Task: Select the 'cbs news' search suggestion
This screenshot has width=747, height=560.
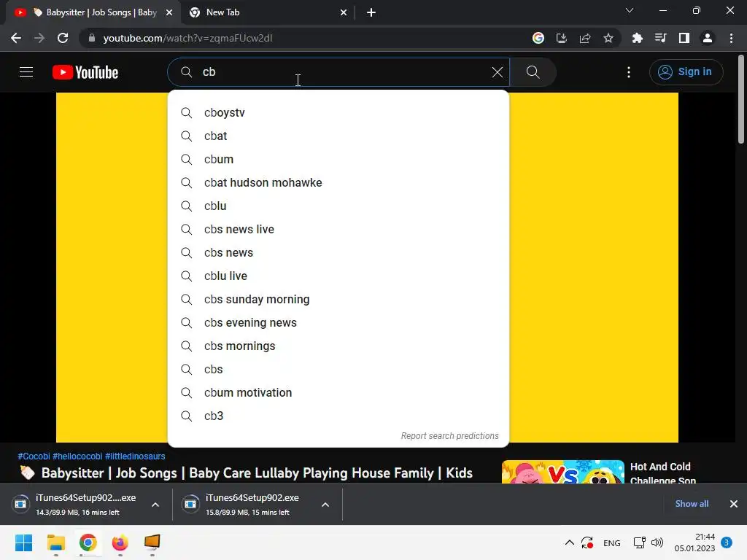Action: (338, 252)
